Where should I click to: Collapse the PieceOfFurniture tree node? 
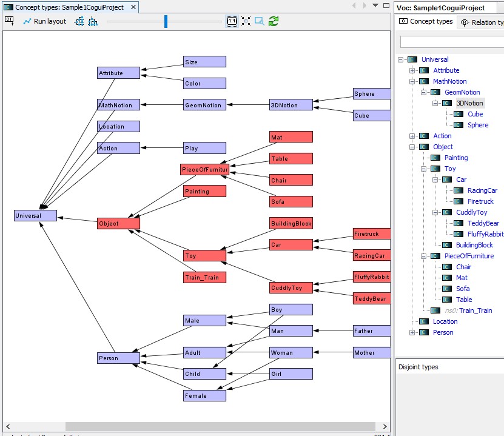(423, 256)
